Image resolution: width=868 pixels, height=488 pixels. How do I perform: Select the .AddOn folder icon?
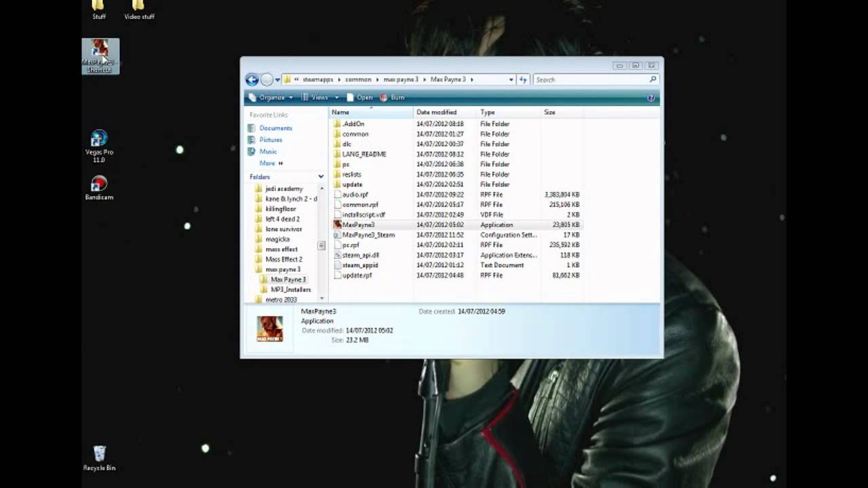(x=337, y=124)
